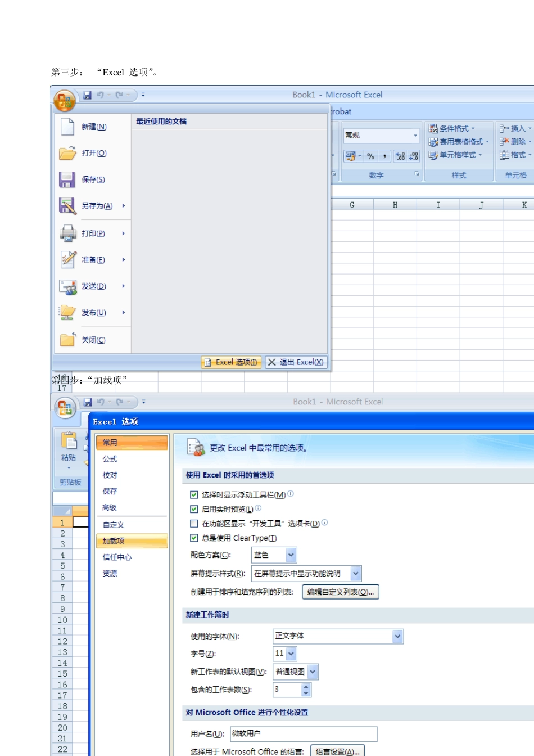Click the accounting number format icon in 数字 group
Viewport: 534px width, 756px height.
(x=350, y=156)
